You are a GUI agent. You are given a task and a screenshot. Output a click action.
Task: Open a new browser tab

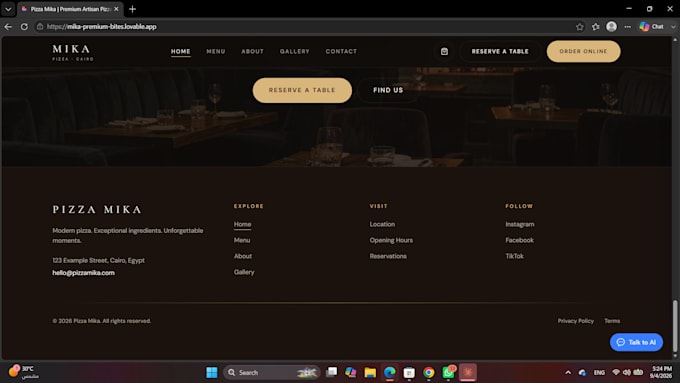coord(132,9)
